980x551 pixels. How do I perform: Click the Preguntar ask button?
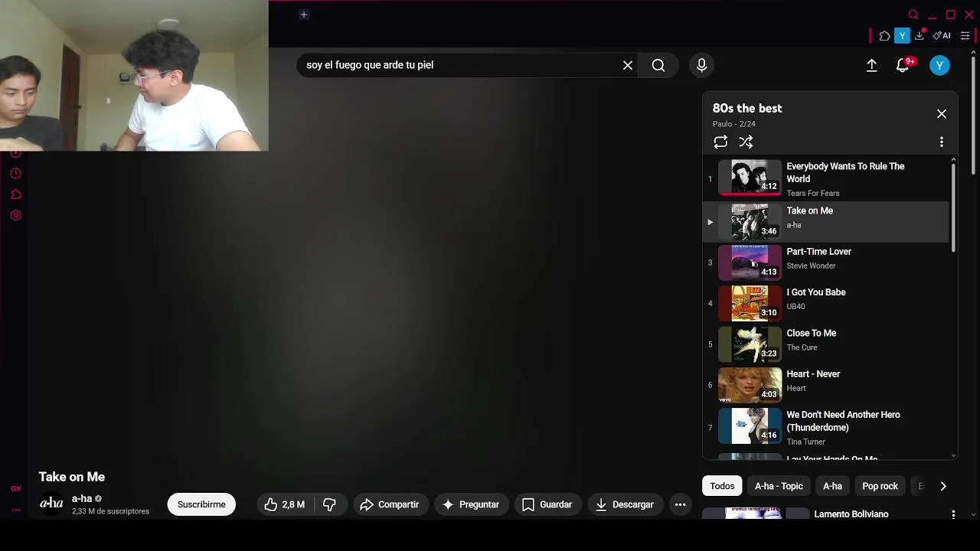471,504
